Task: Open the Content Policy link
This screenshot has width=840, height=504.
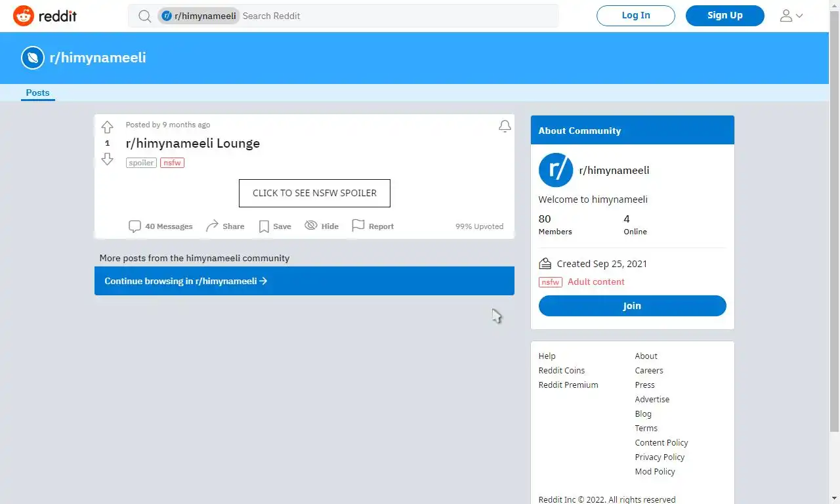Action: pyautogui.click(x=661, y=443)
